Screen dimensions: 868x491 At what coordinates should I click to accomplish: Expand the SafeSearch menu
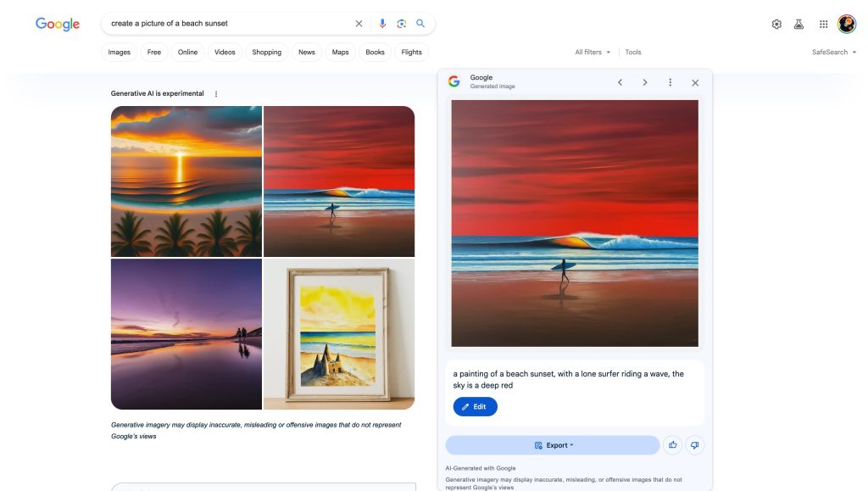pos(834,53)
